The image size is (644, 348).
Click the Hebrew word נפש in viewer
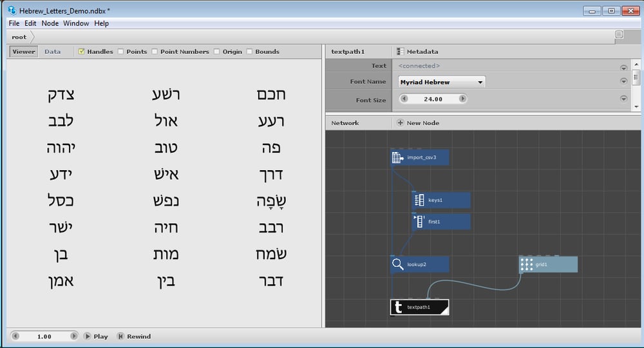pyautogui.click(x=166, y=201)
